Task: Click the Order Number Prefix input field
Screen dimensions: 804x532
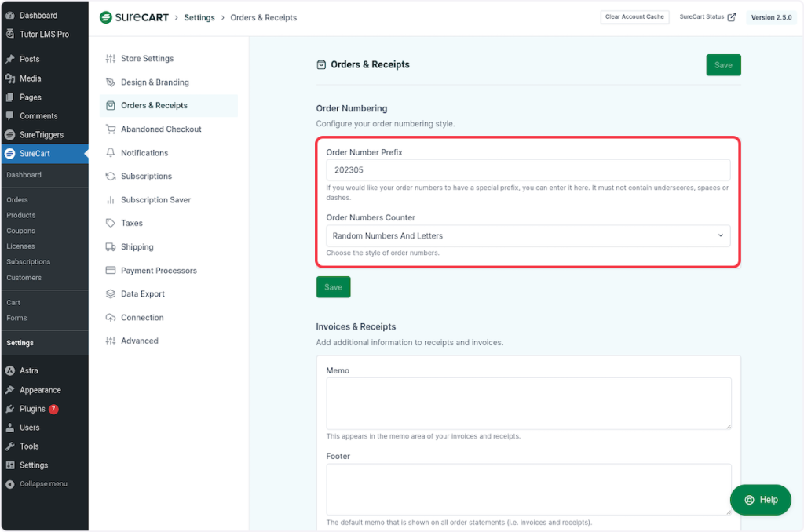Action: tap(528, 169)
